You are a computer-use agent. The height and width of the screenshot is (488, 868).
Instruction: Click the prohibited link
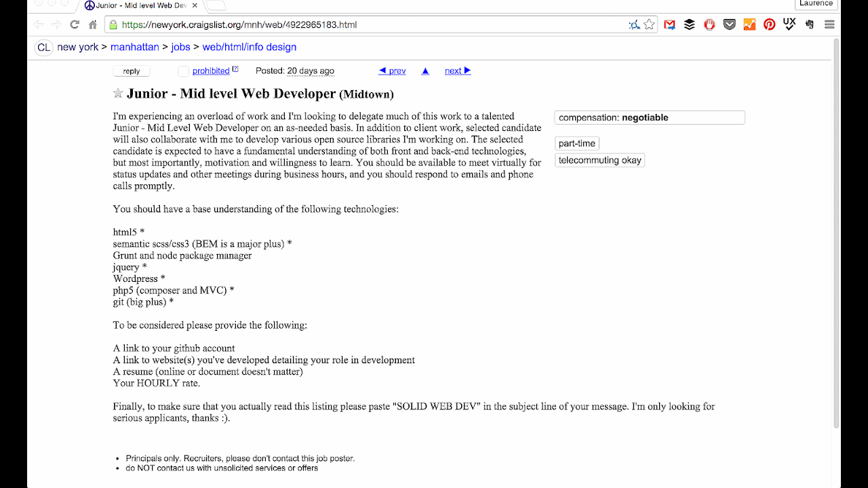point(211,70)
